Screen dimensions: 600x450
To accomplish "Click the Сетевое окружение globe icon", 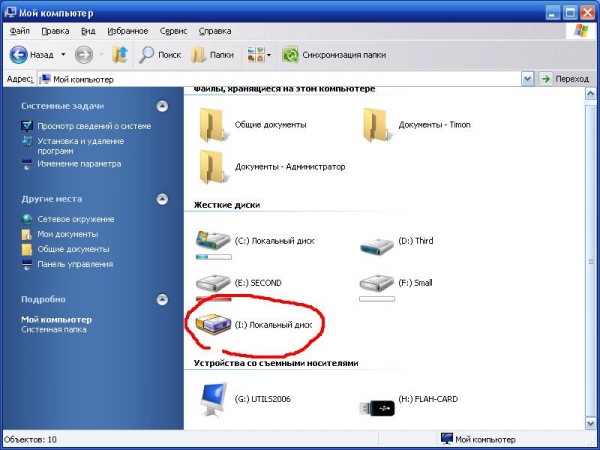I will point(27,219).
